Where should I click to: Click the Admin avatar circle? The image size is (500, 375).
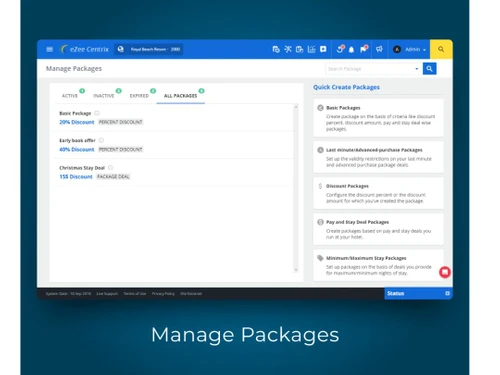(397, 49)
